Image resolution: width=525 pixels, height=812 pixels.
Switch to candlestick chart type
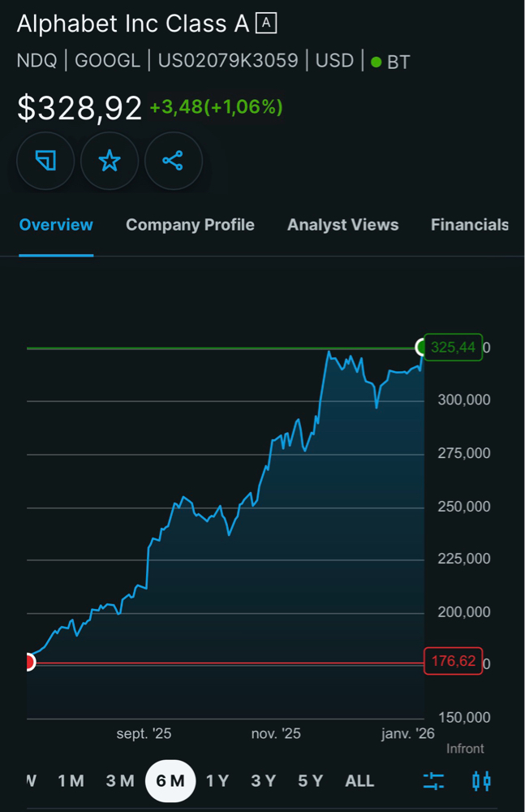[x=481, y=781]
